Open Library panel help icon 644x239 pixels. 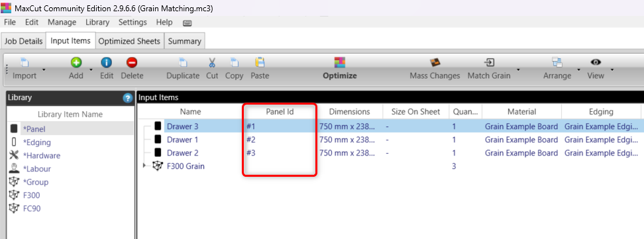coord(128,98)
